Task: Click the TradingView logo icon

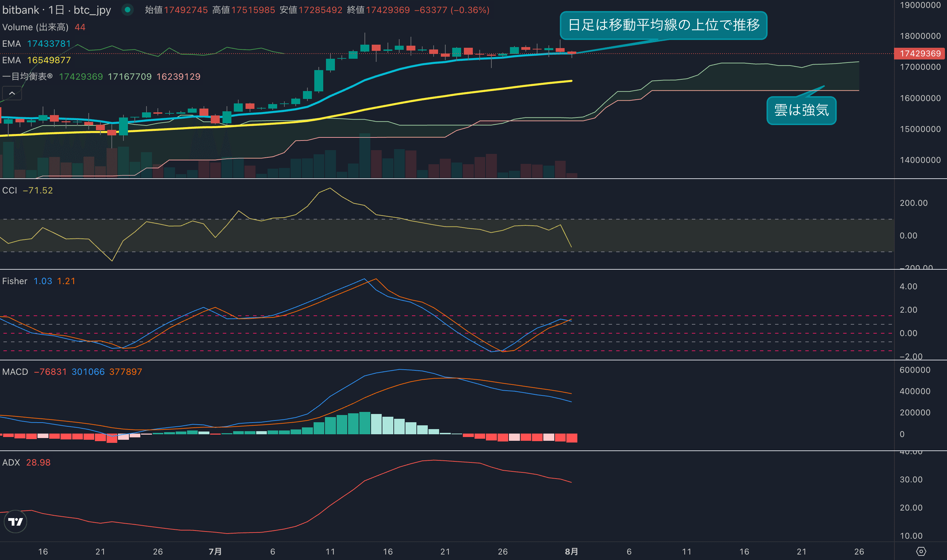Action: coord(15,522)
